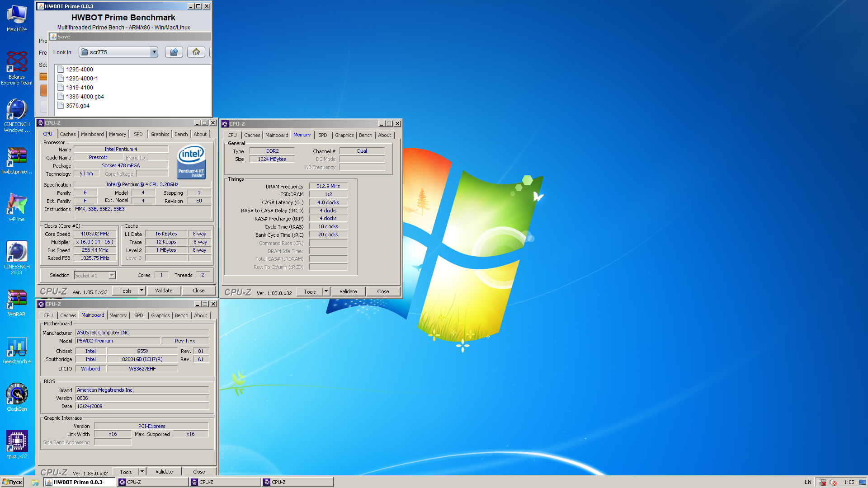Click the second tray icon
Viewport: 868px width, 488px height.
(833, 482)
